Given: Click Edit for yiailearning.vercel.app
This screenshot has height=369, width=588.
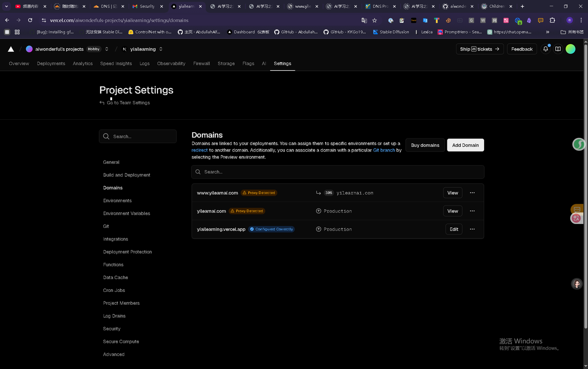Looking at the screenshot, I should [x=454, y=229].
